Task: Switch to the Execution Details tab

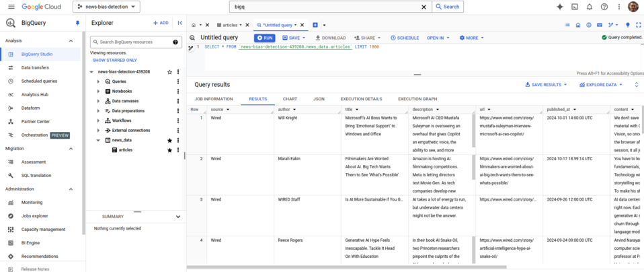Action: pos(361,99)
